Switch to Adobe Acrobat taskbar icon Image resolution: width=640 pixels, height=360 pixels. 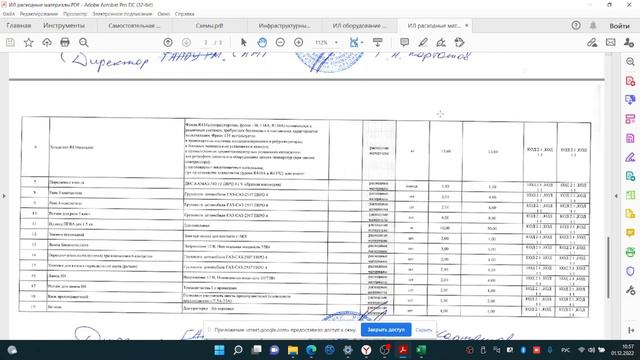[403, 350]
